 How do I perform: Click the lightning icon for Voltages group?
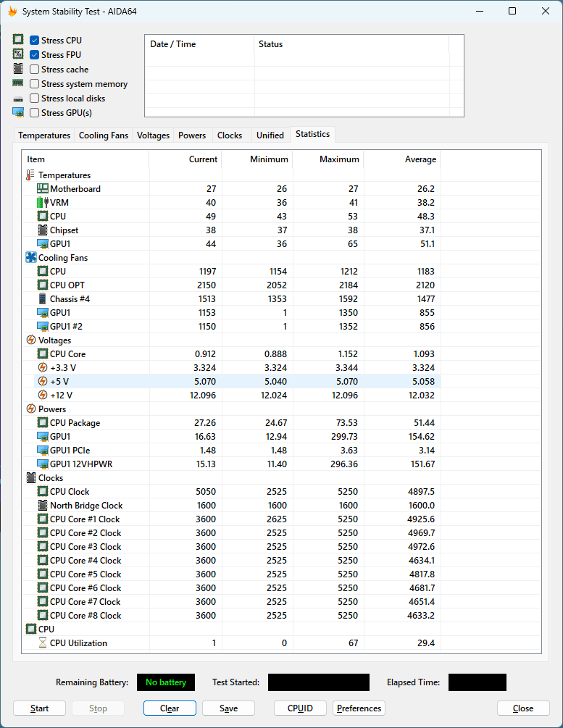(x=30, y=340)
